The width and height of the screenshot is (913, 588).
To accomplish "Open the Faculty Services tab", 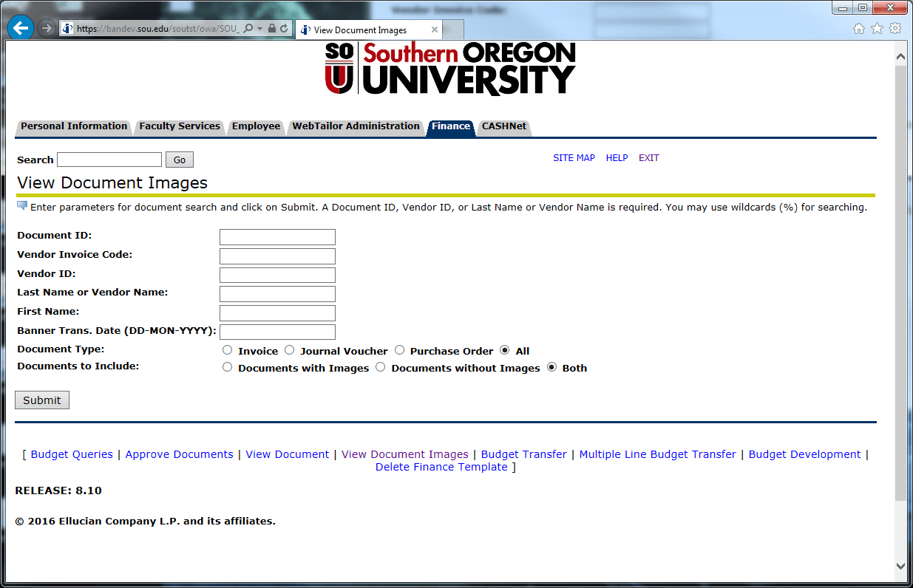I will pyautogui.click(x=180, y=126).
